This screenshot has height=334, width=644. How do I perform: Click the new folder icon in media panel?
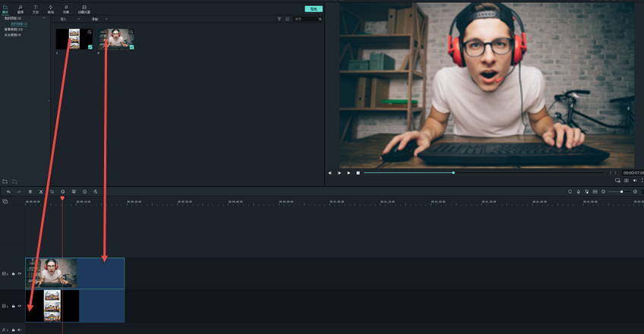tap(5, 181)
